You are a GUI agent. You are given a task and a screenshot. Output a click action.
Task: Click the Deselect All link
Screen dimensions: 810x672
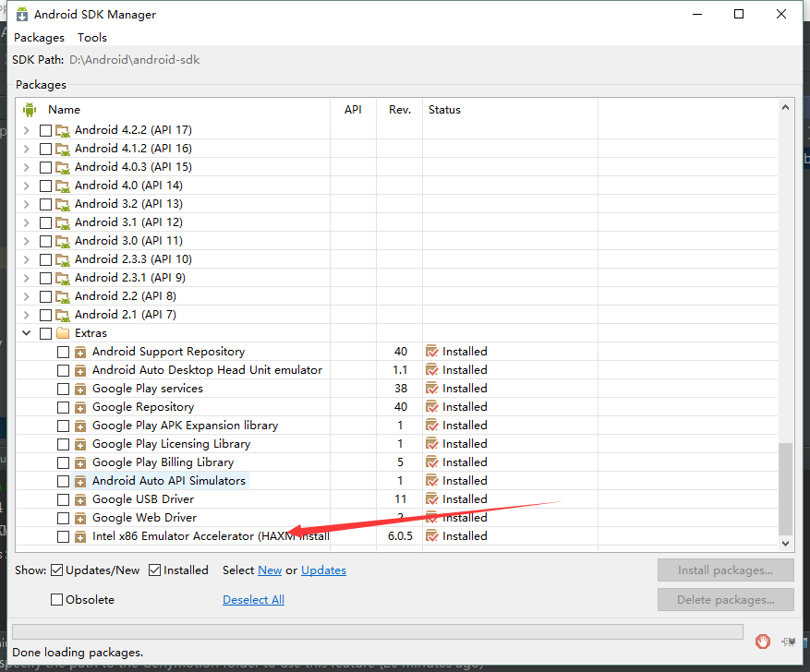253,600
